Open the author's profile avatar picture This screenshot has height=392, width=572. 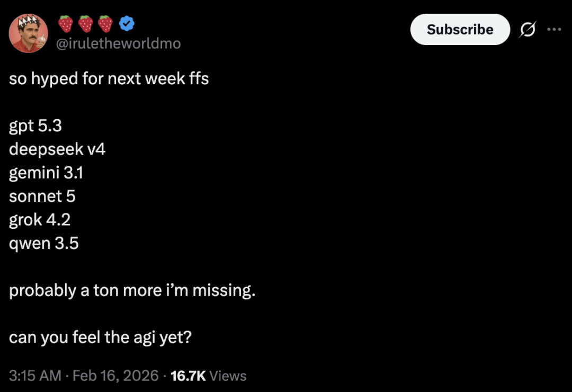pos(29,33)
